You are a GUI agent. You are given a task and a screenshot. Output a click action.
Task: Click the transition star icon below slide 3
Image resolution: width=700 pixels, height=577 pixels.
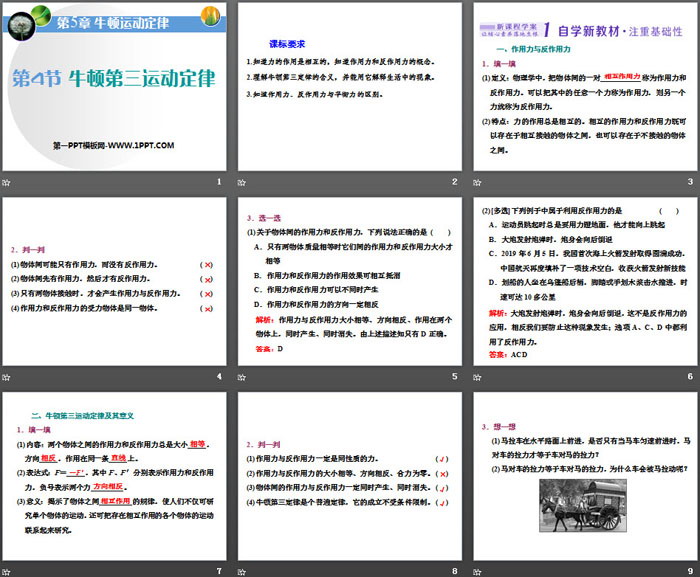click(x=475, y=181)
